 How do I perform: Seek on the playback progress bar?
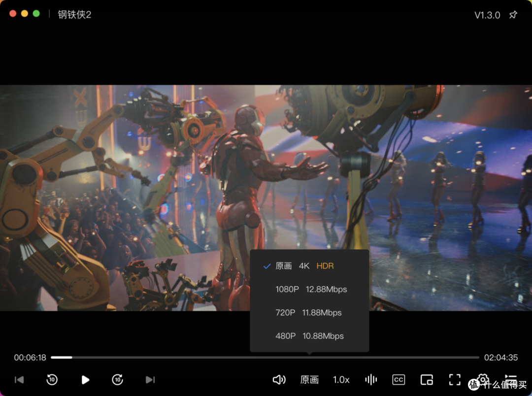[265, 357]
